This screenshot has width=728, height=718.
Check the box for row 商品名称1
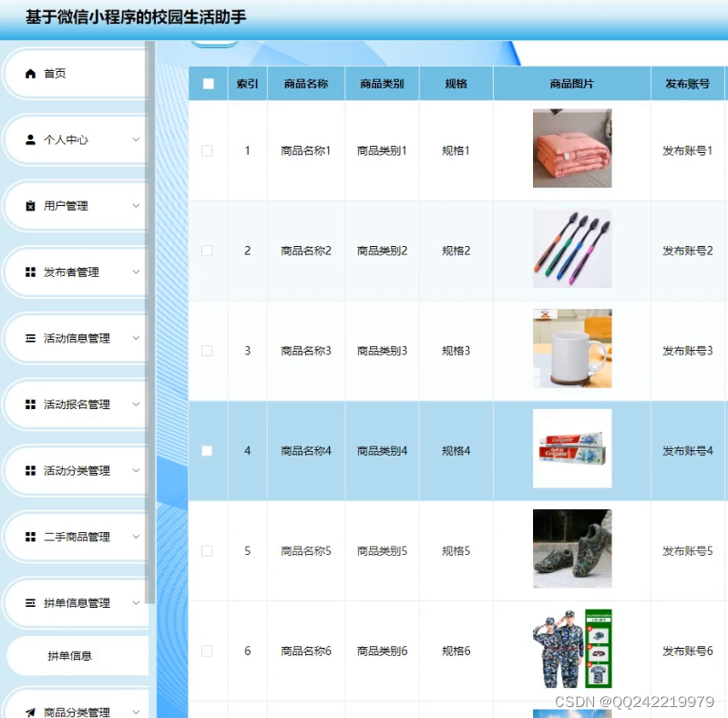[207, 150]
